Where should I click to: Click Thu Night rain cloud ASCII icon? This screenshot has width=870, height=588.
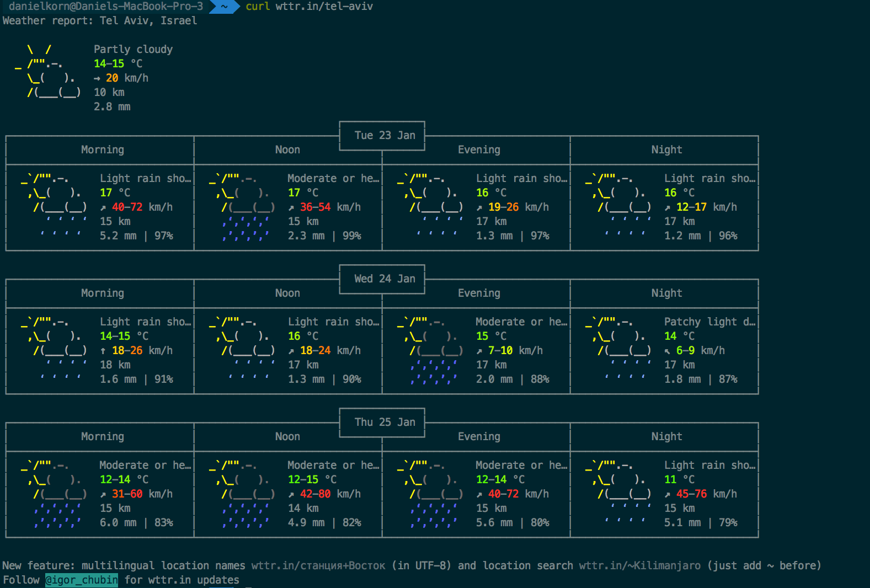(618, 493)
